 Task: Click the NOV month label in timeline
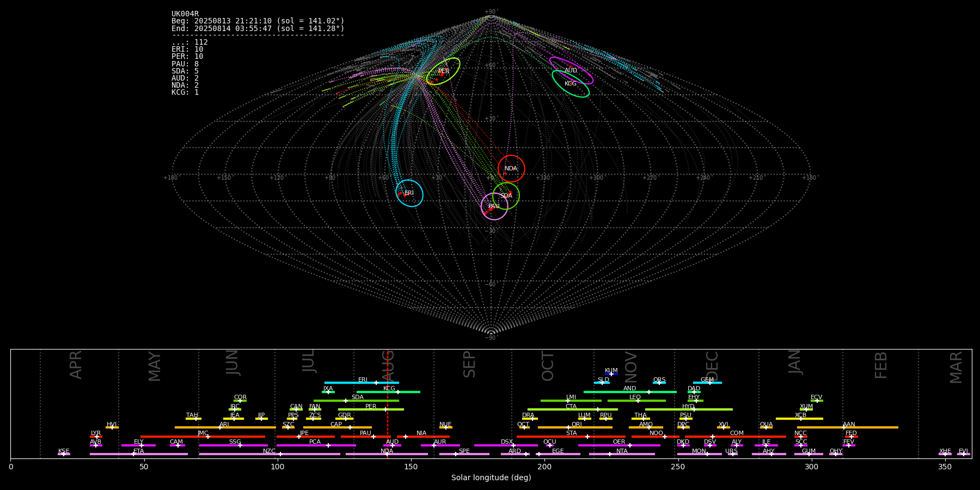(x=630, y=366)
